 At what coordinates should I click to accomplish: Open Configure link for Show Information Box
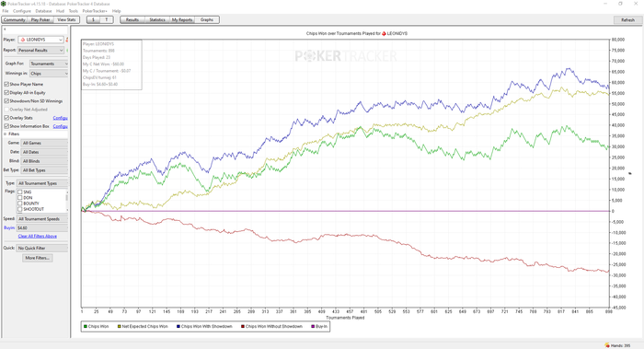coord(61,126)
